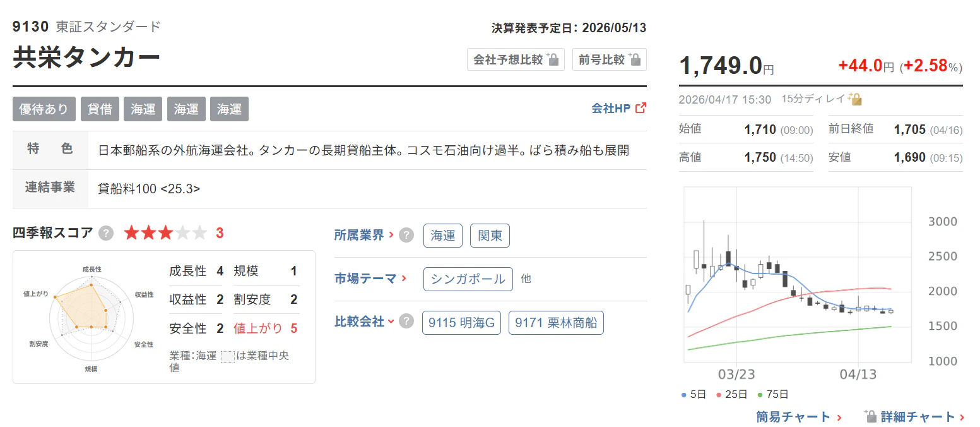980x427 pixels.
Task: Open comparison company 9115 明海G
Action: (461, 323)
